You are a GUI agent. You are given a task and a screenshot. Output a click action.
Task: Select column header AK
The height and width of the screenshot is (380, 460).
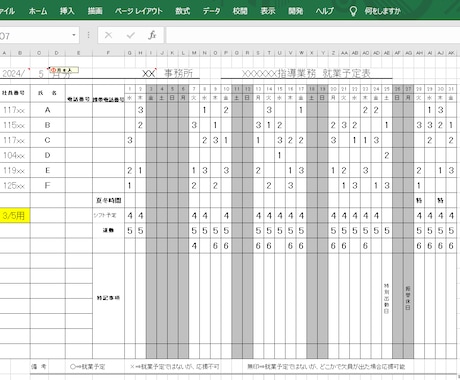tap(451, 53)
